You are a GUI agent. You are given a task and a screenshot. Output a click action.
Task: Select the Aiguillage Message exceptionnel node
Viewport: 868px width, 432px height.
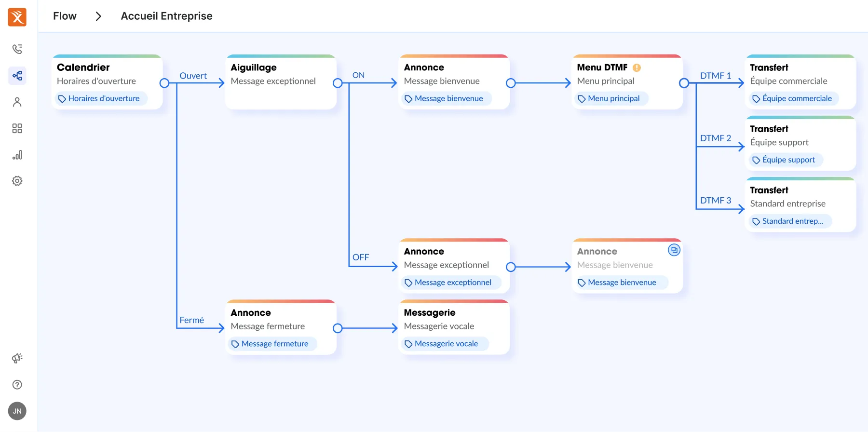(x=281, y=82)
